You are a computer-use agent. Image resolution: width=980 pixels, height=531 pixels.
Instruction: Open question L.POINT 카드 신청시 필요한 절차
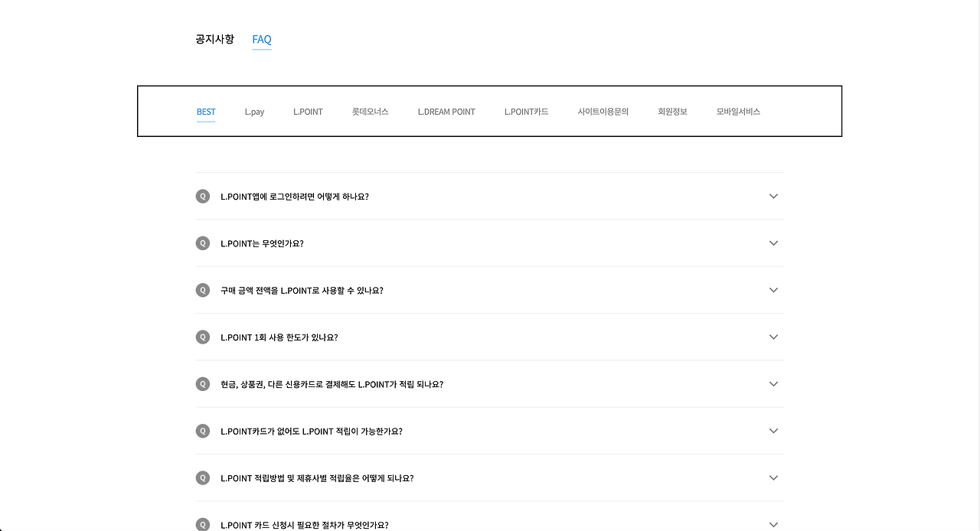305,525
